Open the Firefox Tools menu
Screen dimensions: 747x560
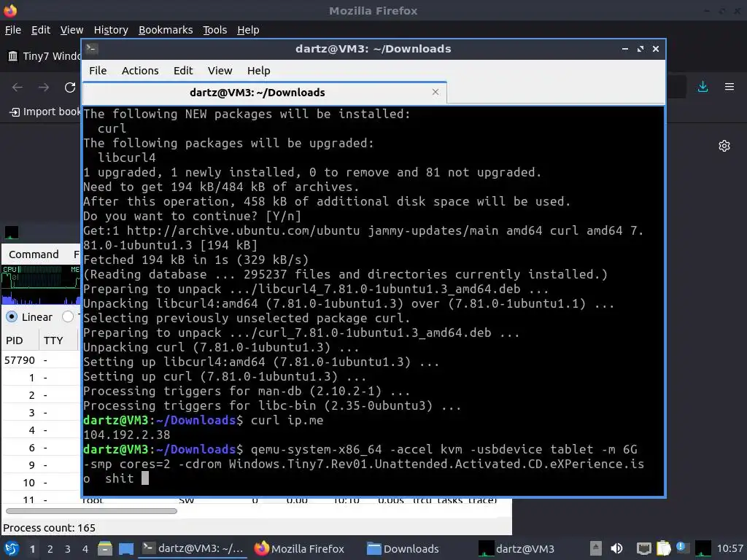click(x=215, y=30)
